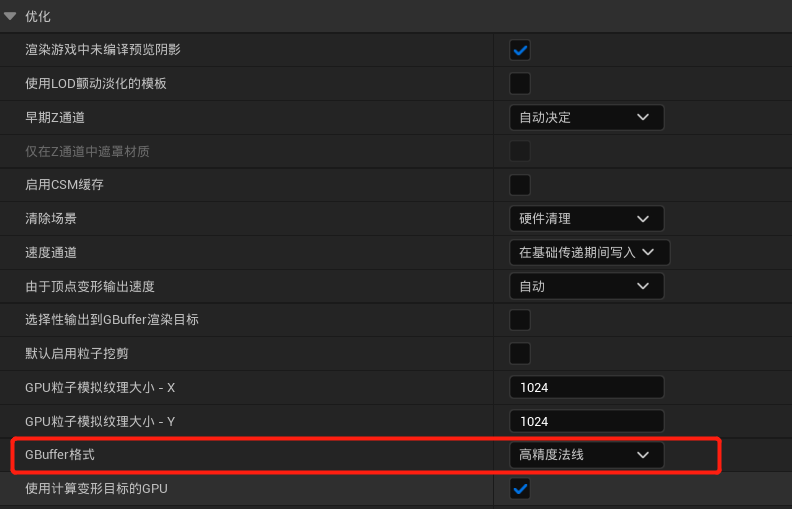Enable 启用CSM缓存 checkbox
The image size is (792, 509).
point(520,185)
